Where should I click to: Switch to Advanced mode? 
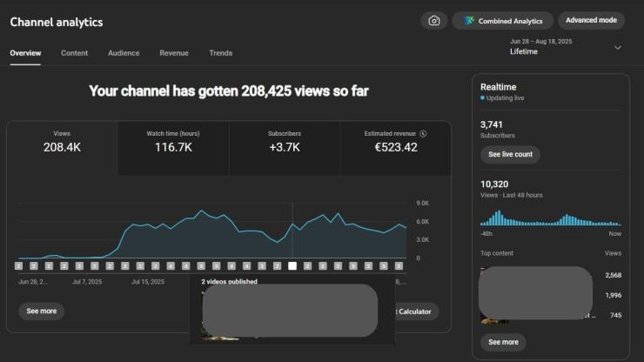tap(591, 20)
